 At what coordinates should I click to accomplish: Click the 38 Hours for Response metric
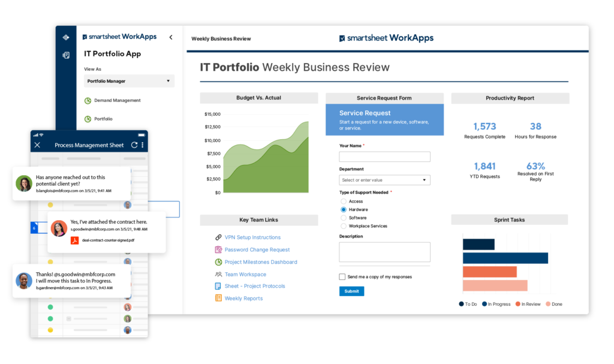click(535, 131)
